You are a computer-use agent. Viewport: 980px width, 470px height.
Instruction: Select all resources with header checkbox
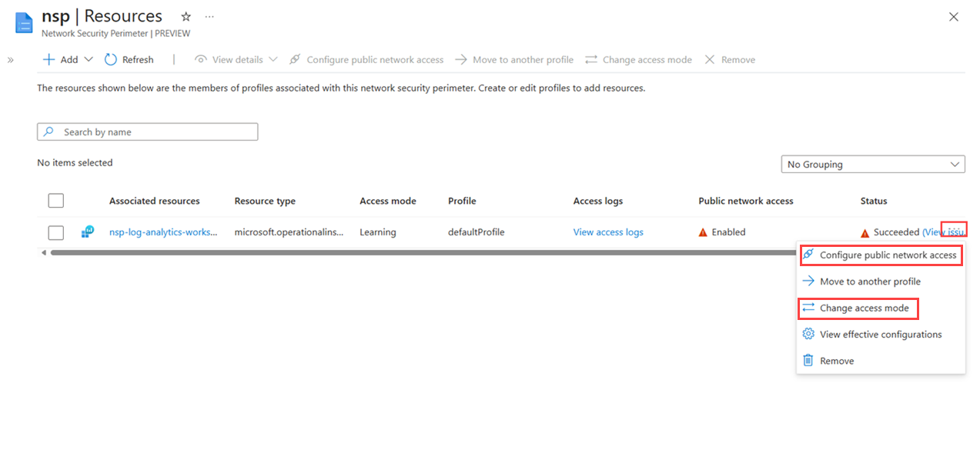55,201
